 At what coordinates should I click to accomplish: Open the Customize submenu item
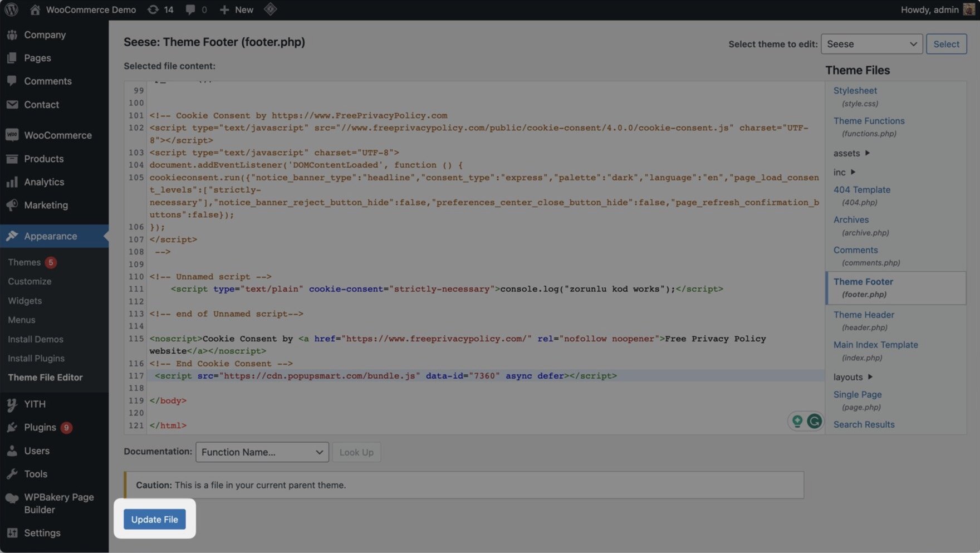30,282
